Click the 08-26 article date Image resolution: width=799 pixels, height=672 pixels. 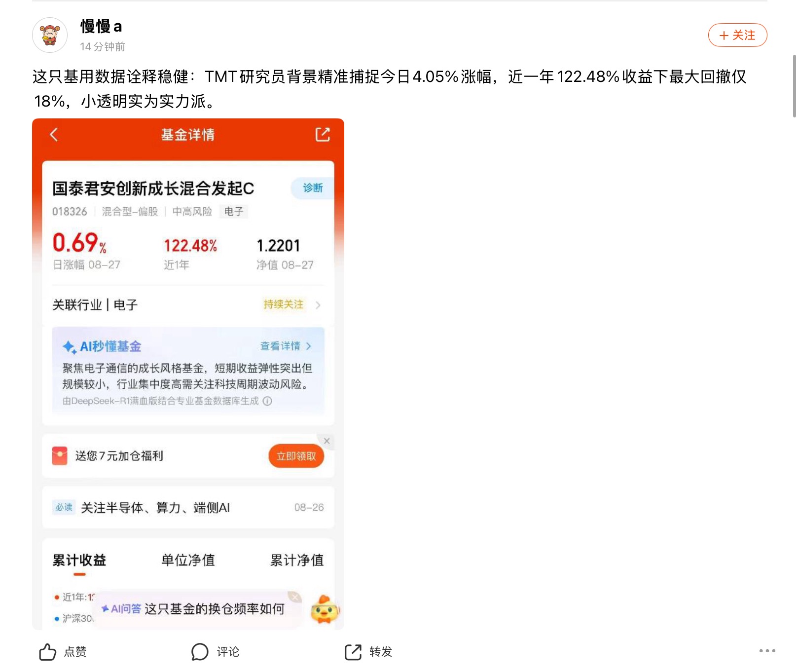(x=309, y=507)
